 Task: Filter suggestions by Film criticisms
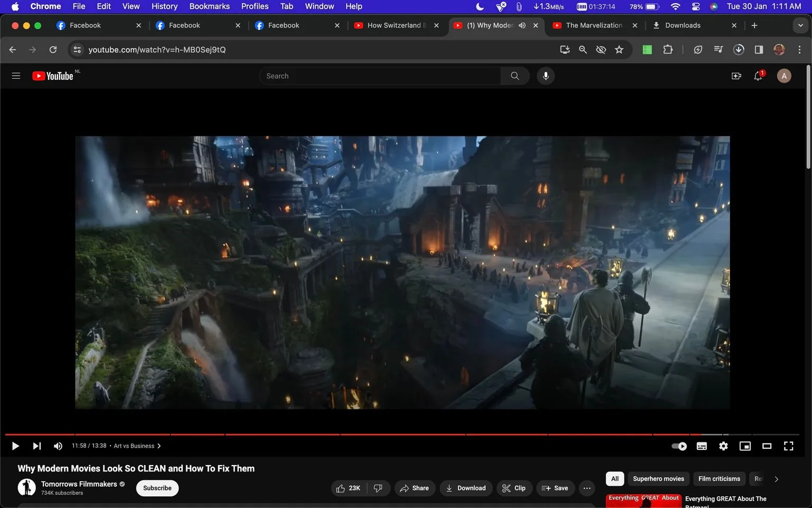tap(719, 479)
